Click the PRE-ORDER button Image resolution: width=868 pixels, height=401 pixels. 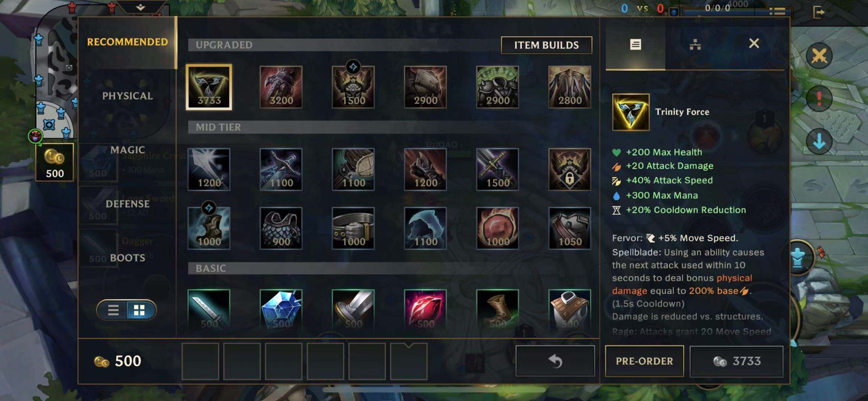(x=644, y=361)
